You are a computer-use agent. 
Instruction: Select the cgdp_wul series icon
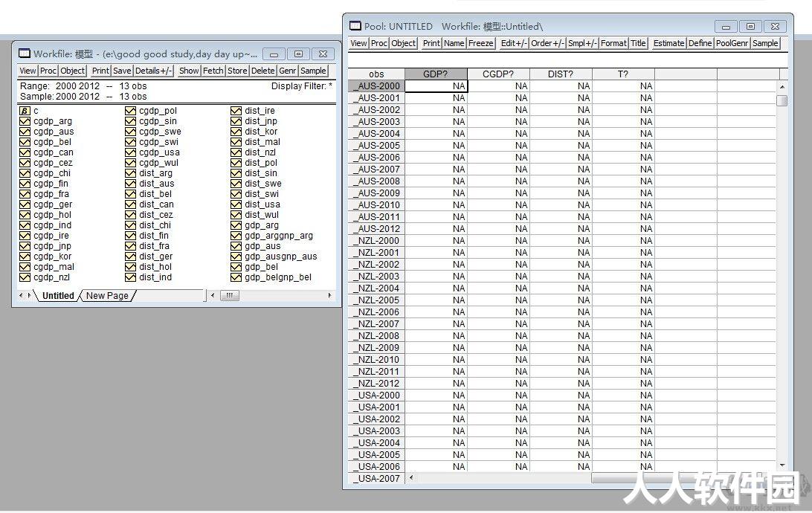(x=130, y=163)
